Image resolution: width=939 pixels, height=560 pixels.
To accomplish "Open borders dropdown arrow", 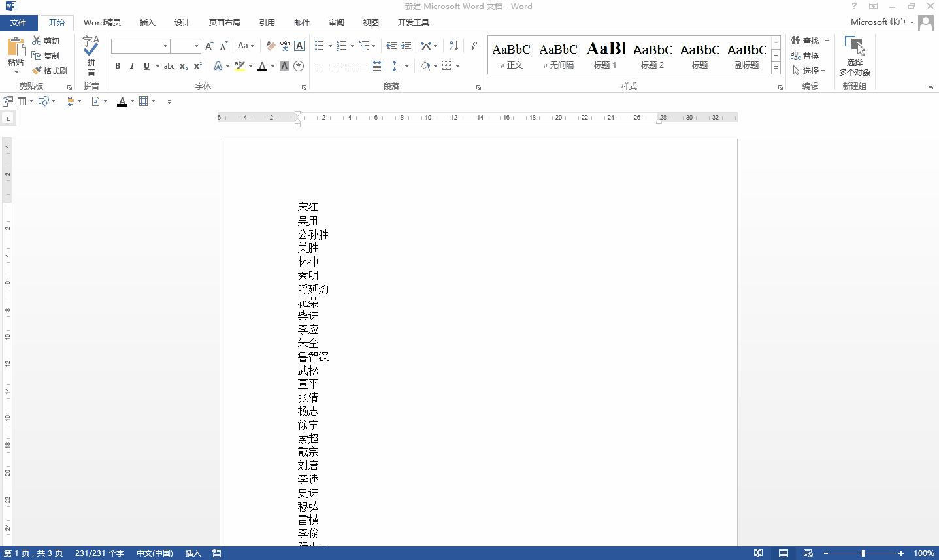I will coord(457,66).
